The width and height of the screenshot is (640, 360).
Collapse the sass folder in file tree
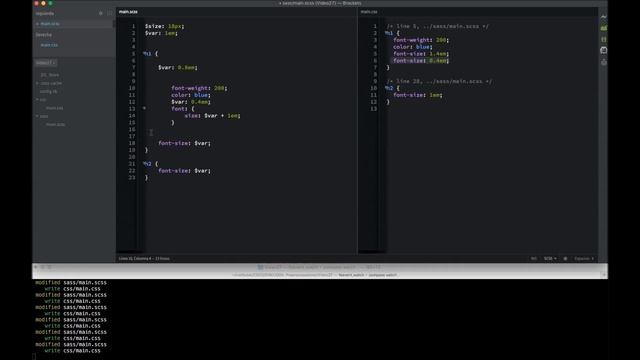click(x=37, y=116)
